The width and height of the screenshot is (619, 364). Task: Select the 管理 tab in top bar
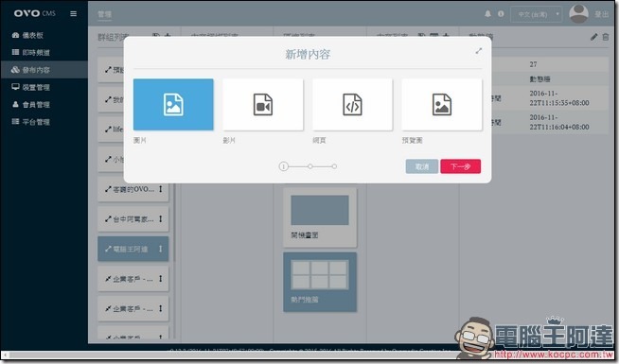pyautogui.click(x=105, y=14)
